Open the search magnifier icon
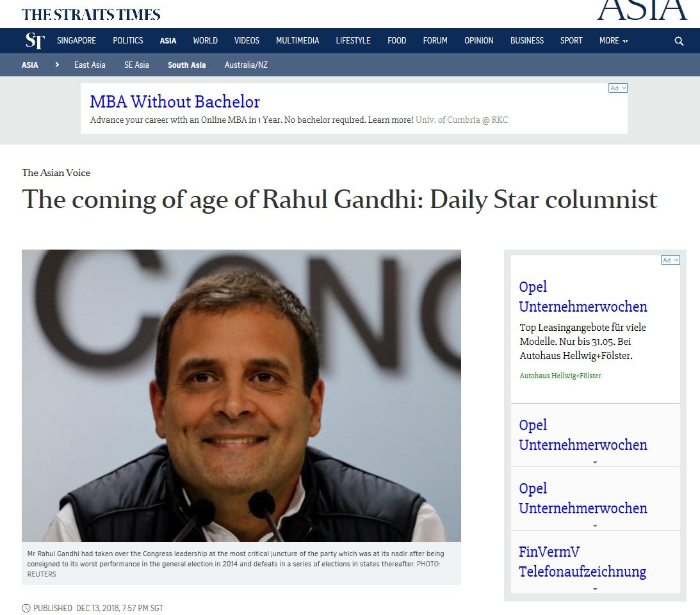The image size is (700, 615). pos(679,41)
